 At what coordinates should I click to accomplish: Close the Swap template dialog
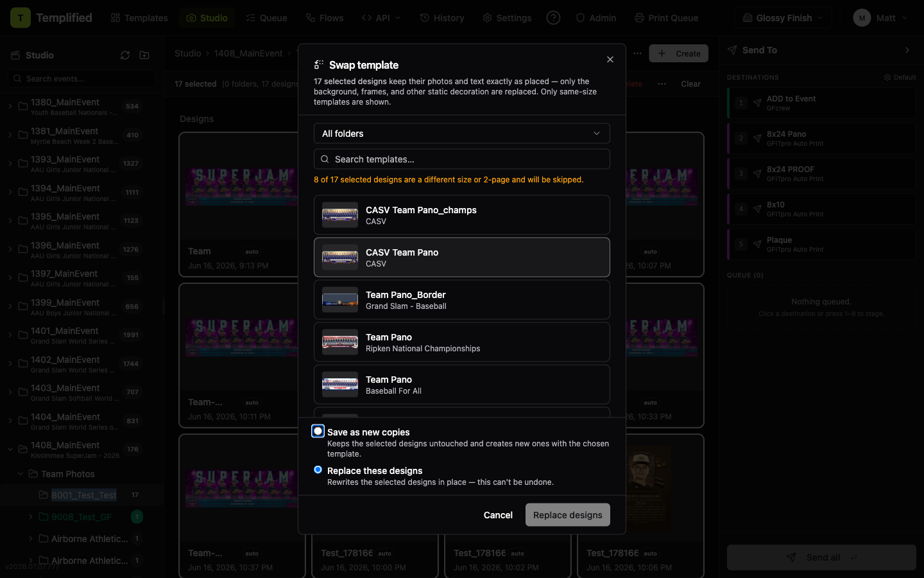[610, 59]
